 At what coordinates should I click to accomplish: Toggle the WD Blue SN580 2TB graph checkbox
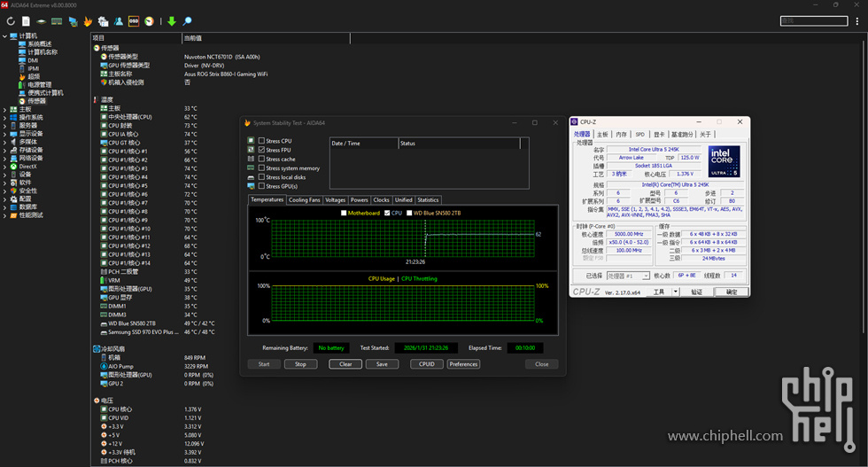coord(409,213)
